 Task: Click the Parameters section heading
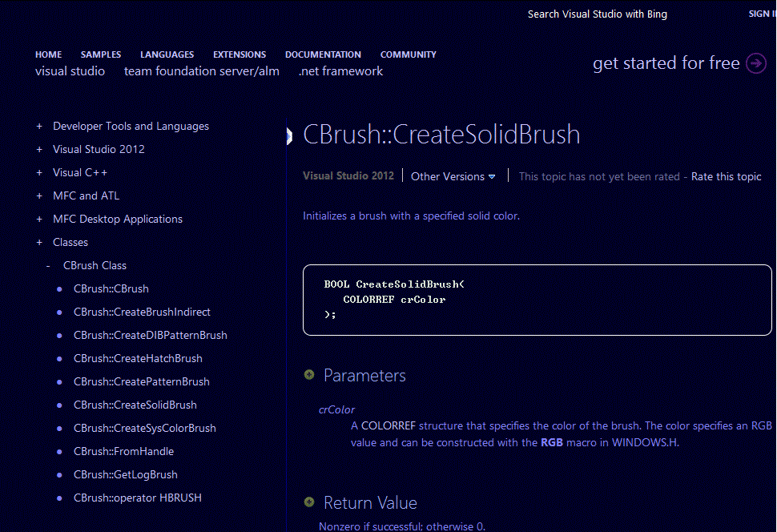coord(364,375)
